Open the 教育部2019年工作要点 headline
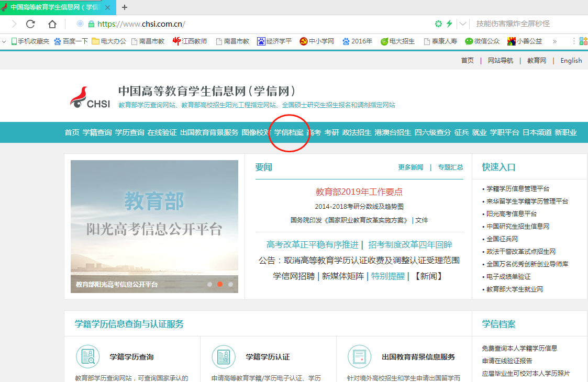The image size is (588, 382). coord(359,192)
